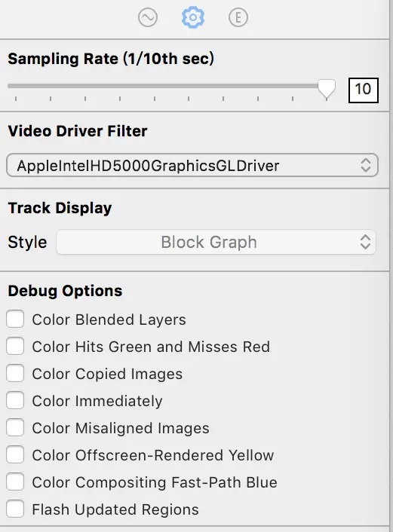Screen dimensions: 393x532
Task: Open the Video Driver Filter dropdown
Action: (192, 165)
